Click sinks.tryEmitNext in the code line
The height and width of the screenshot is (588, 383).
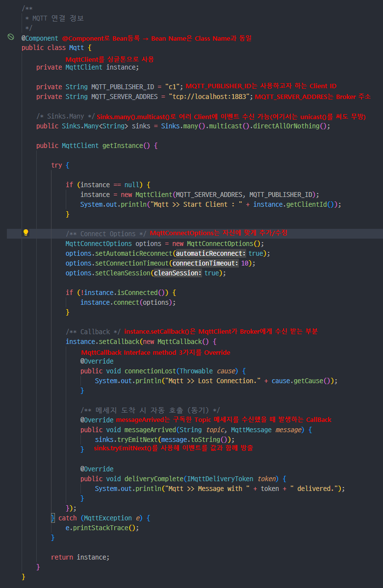click(x=126, y=440)
